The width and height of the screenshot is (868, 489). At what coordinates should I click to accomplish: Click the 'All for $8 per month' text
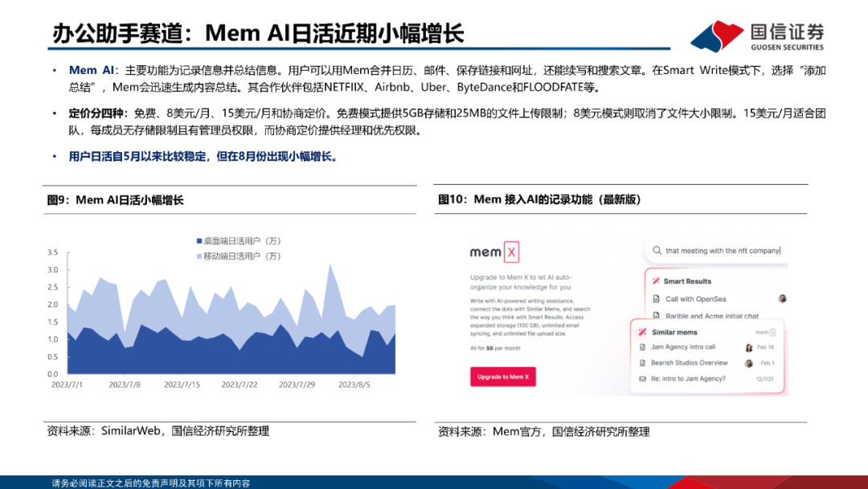495,348
